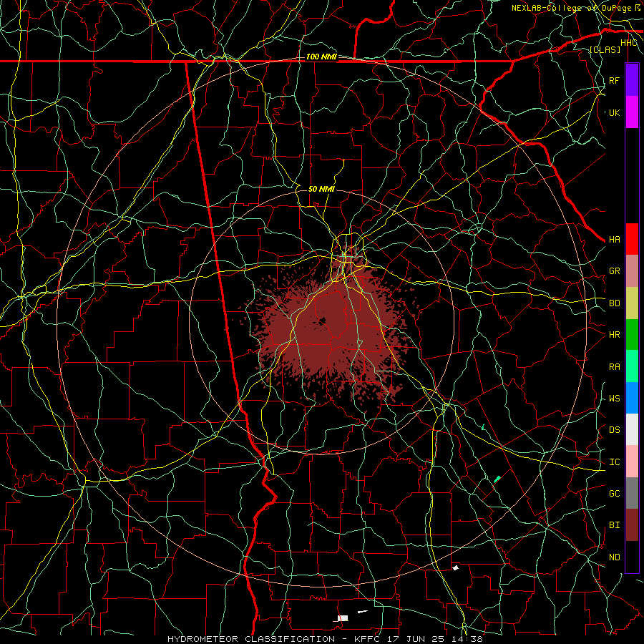Click the 'GC' legend label
Screen dimensions: 644x644
pyautogui.click(x=614, y=494)
